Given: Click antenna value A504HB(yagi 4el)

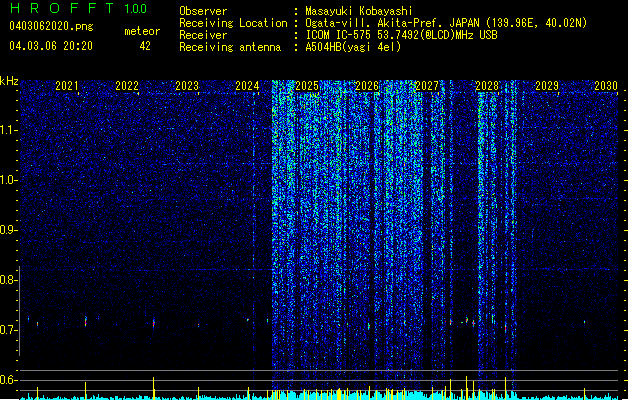Looking at the screenshot, I should 353,47.
